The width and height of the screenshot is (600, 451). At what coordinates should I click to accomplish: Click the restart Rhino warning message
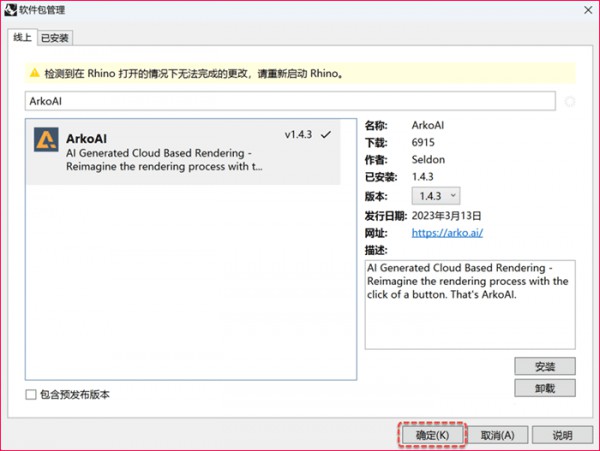click(x=194, y=73)
